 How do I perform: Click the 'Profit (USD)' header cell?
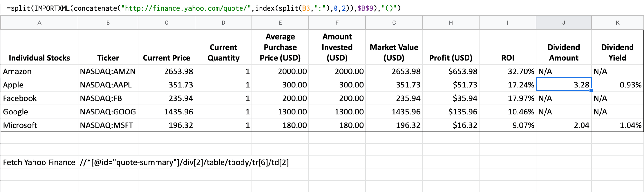(x=451, y=47)
